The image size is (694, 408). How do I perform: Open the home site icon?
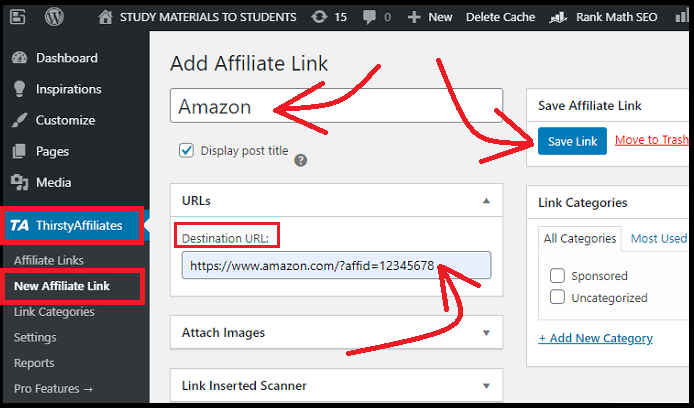tap(105, 17)
